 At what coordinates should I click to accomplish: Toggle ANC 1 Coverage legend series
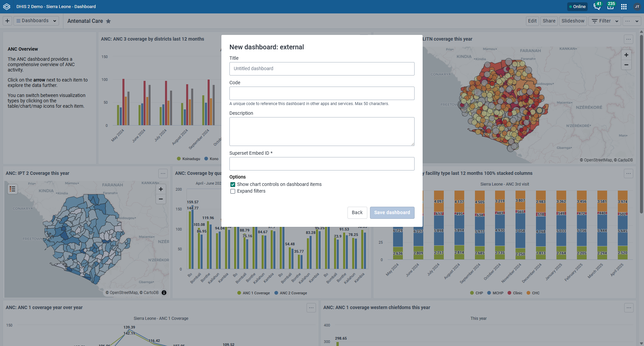(x=254, y=293)
